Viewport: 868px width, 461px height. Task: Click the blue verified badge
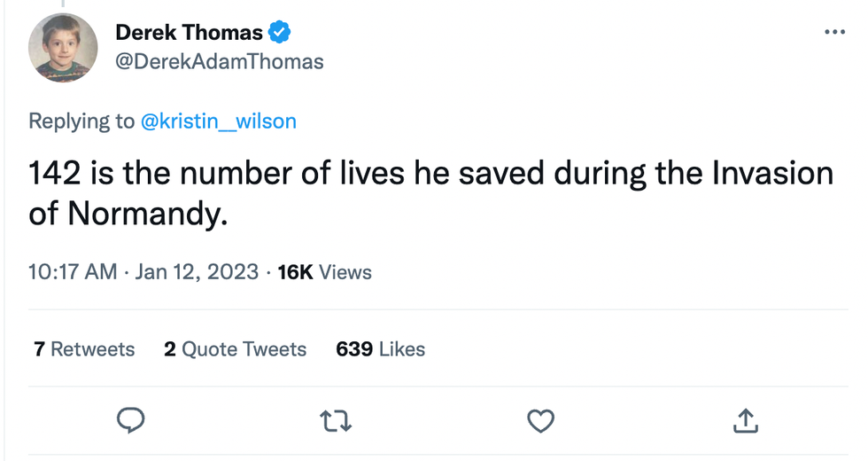280,34
